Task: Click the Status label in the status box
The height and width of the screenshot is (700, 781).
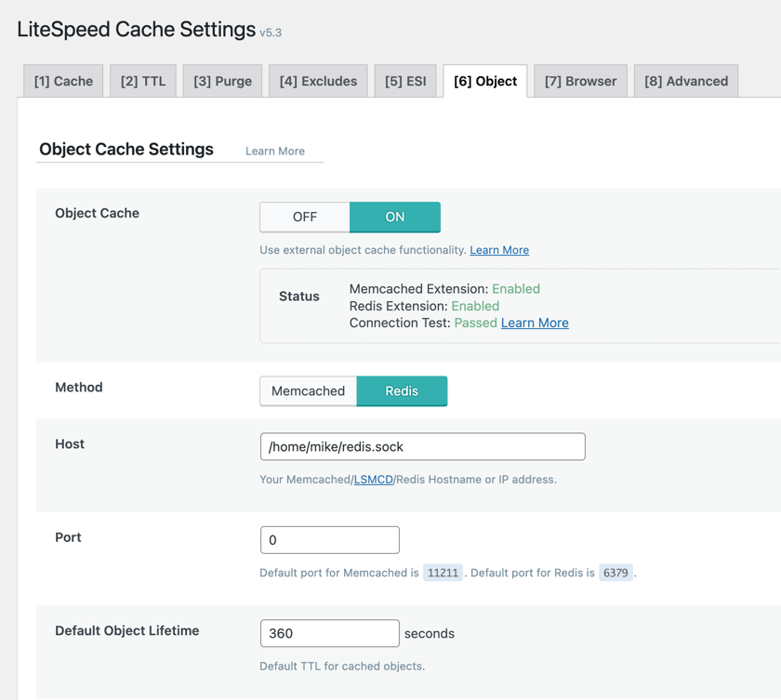Action: click(x=298, y=297)
